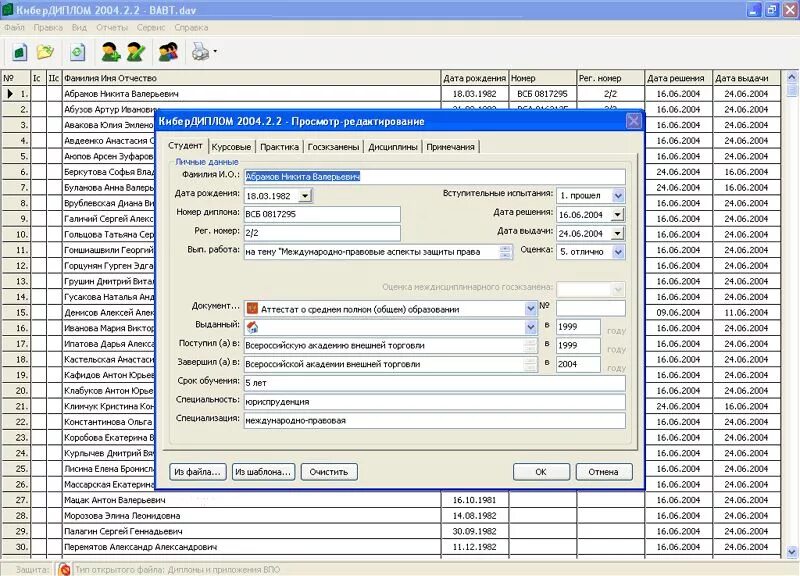Click the КиберДИПЛОМ app icon in the title bar

tap(7, 9)
